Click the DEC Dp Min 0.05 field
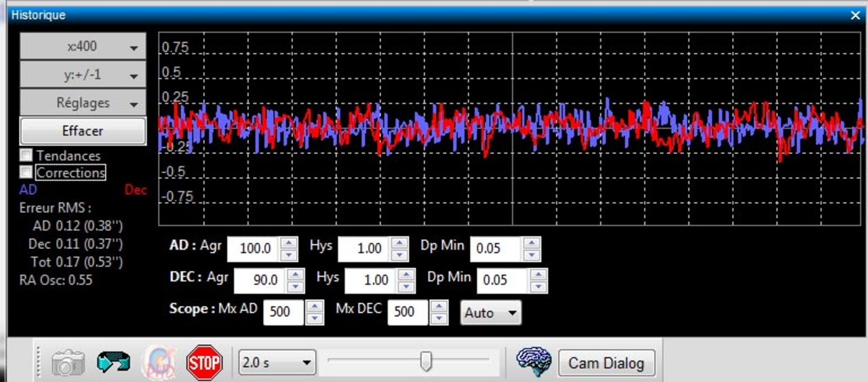 503,280
